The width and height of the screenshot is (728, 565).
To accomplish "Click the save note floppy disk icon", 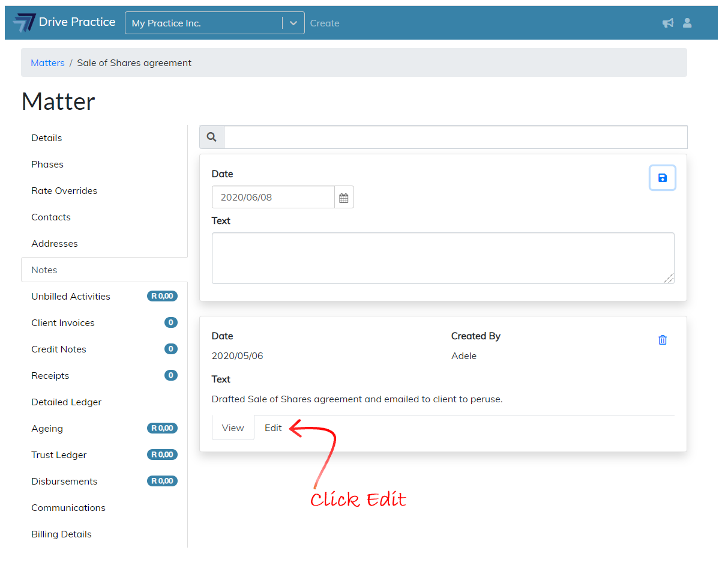I will [662, 178].
